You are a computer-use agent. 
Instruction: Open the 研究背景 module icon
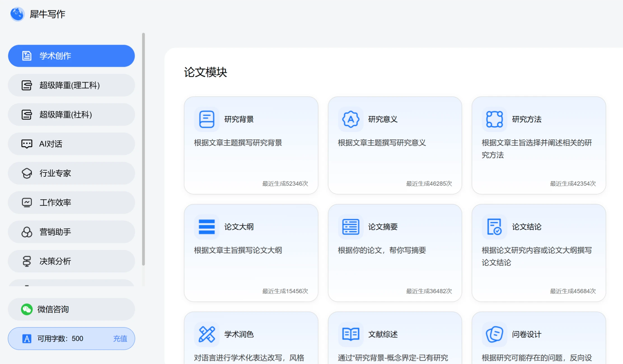click(207, 119)
